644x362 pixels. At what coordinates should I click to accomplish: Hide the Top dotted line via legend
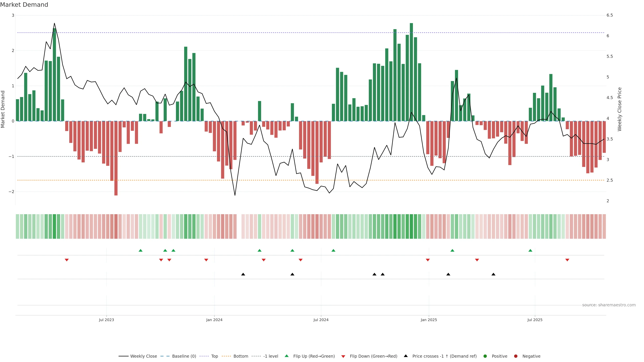pos(214,356)
